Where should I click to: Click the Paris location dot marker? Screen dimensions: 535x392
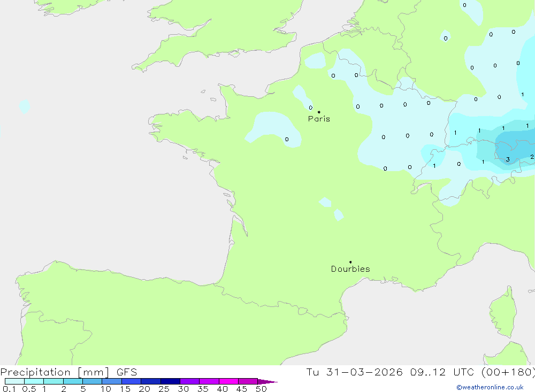pos(319,112)
